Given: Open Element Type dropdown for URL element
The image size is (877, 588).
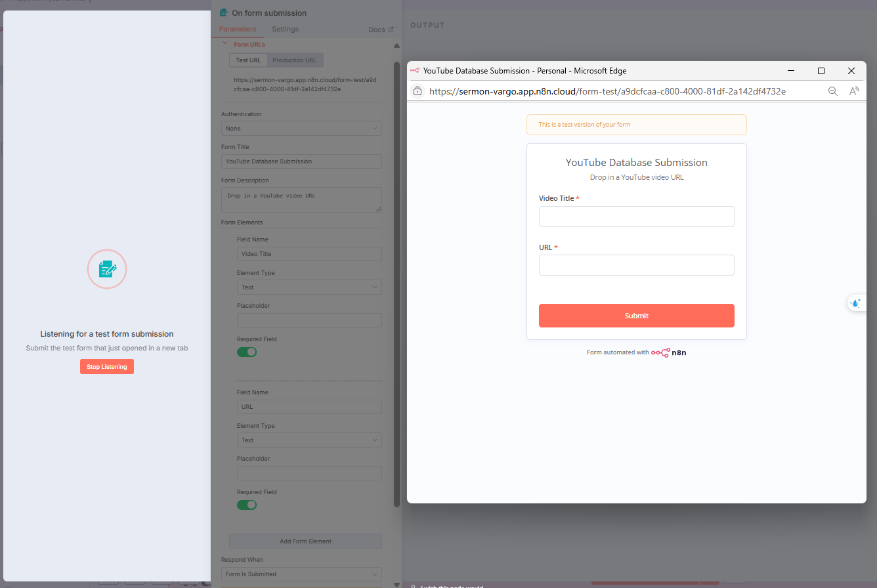Looking at the screenshot, I should pyautogui.click(x=309, y=440).
